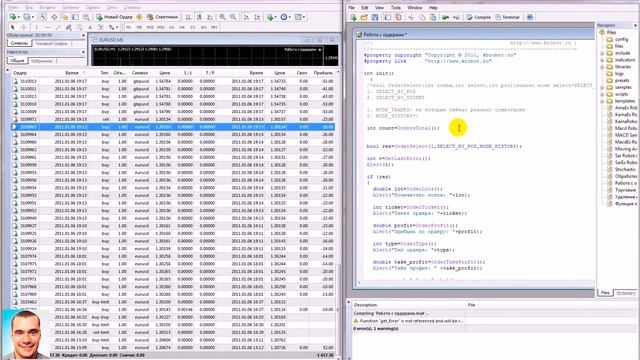The image size is (640, 360).
Task: Switch chart to MN timeframe
Action: [x=214, y=27]
